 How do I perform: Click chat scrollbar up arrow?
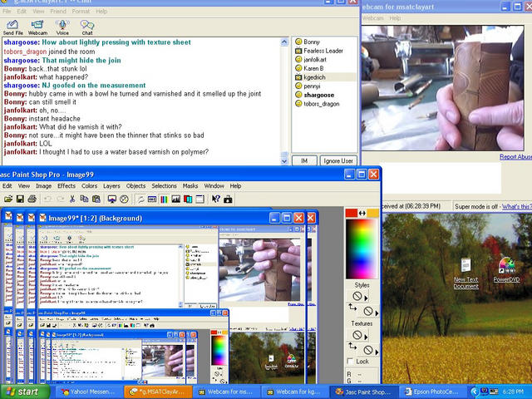284,42
